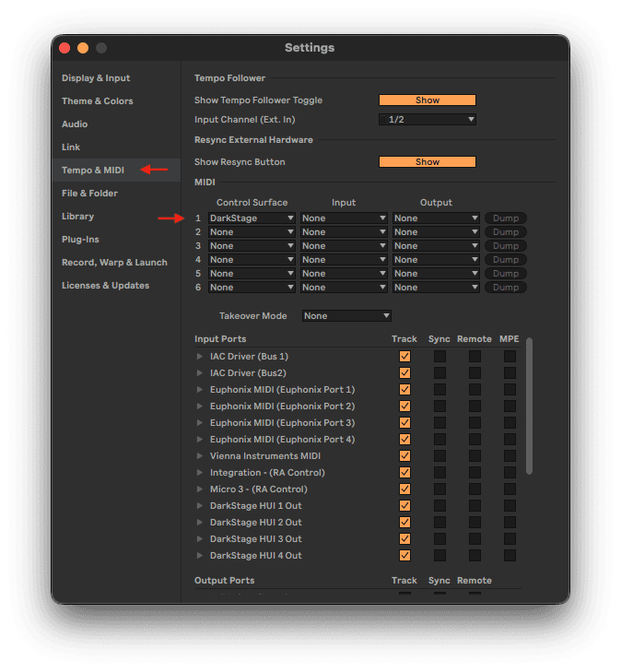Open the Output dropdown in row 6
Image resolution: width=621 pixels, height=672 pixels.
[x=436, y=287]
